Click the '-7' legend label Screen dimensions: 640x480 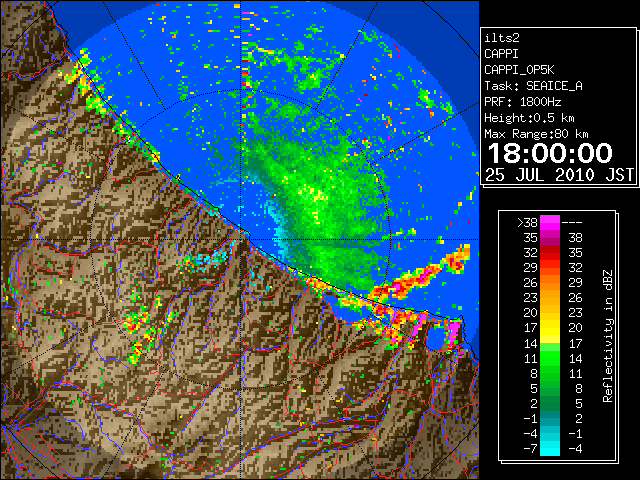tap(530, 449)
